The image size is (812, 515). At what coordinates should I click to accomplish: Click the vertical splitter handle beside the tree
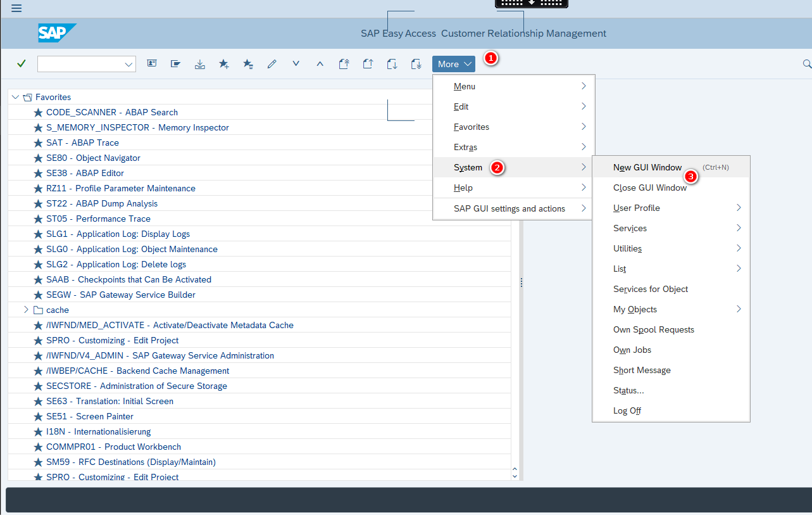[521, 283]
